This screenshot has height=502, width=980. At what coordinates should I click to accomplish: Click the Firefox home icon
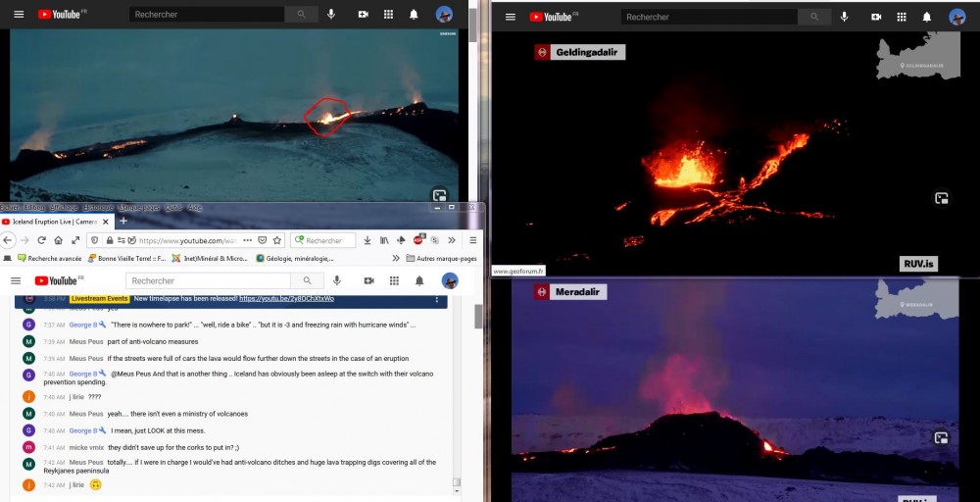[x=59, y=240]
